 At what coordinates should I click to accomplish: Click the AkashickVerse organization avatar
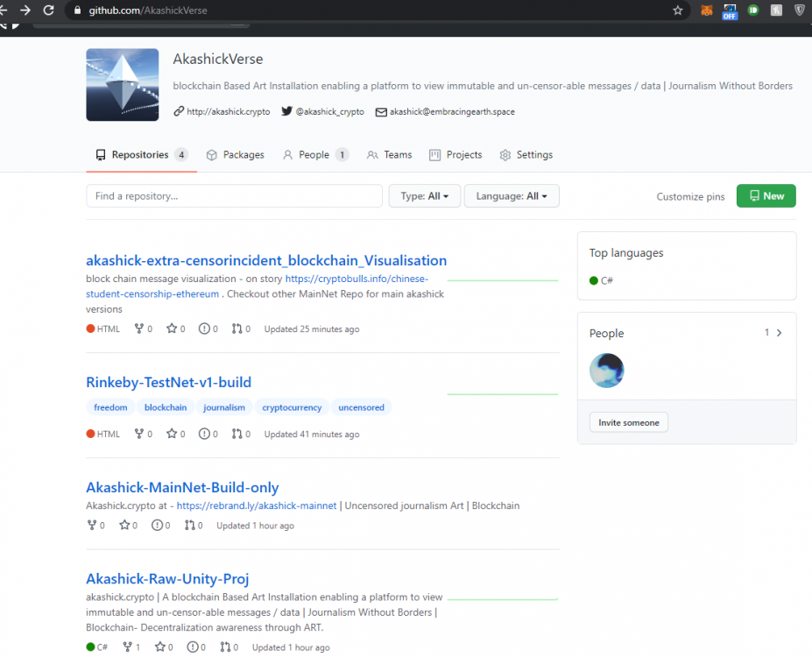pyautogui.click(x=123, y=85)
